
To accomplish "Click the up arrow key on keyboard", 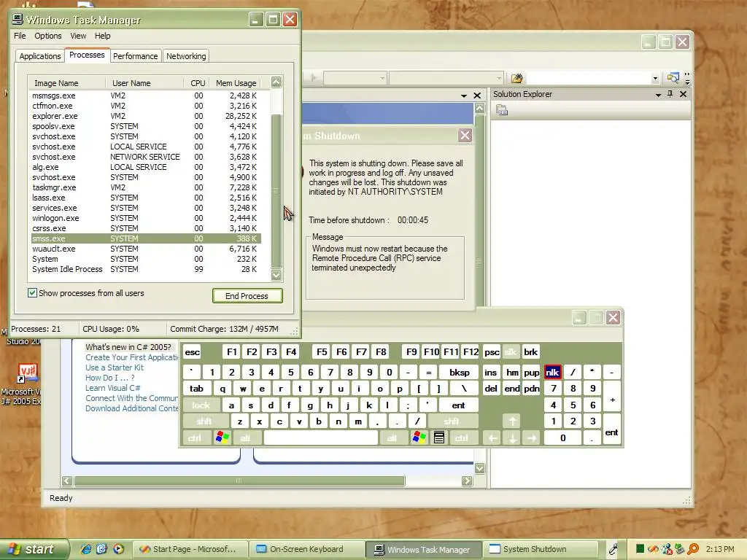I will pos(512,421).
